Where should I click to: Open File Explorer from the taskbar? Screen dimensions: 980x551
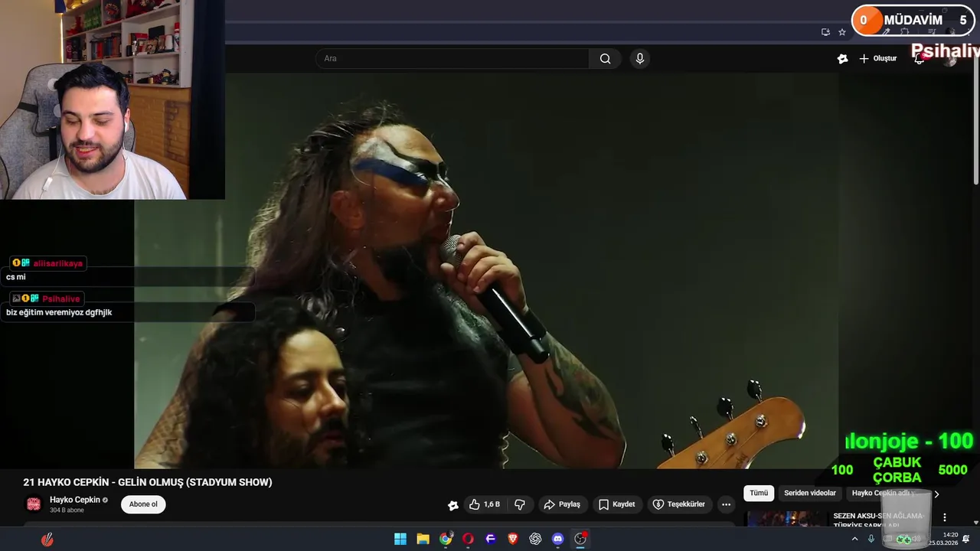coord(423,539)
